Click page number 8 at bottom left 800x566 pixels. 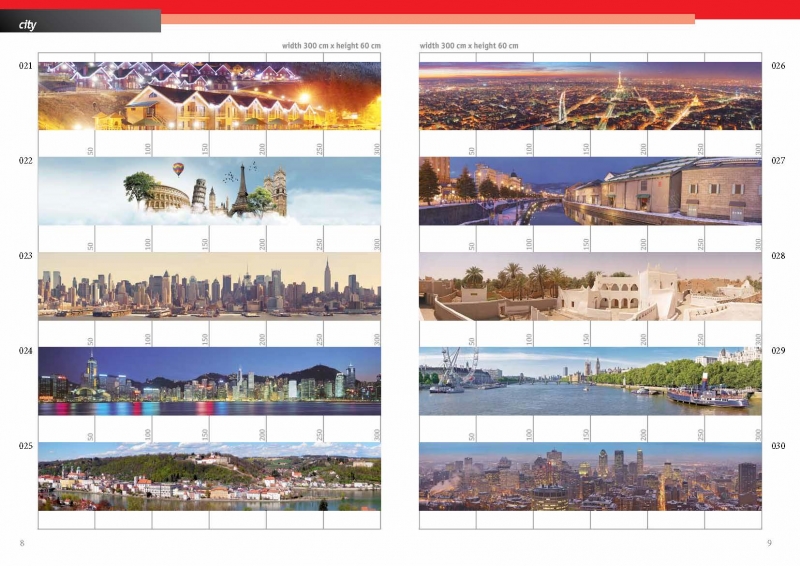click(x=22, y=542)
